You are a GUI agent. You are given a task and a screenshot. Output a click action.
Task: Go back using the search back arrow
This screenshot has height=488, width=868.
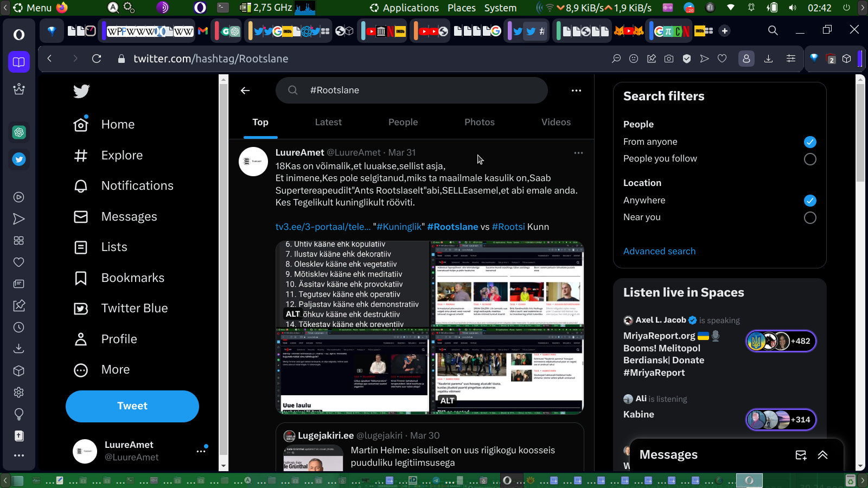[x=245, y=91]
